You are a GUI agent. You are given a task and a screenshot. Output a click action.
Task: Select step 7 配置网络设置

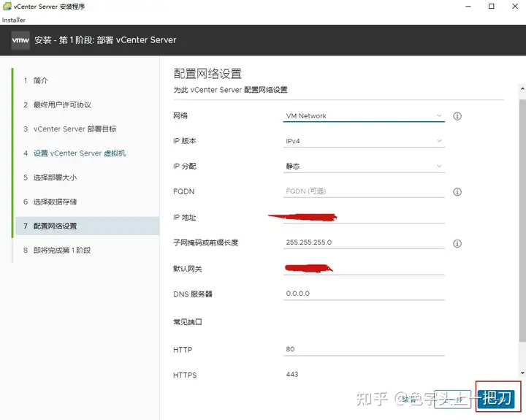[x=87, y=226]
